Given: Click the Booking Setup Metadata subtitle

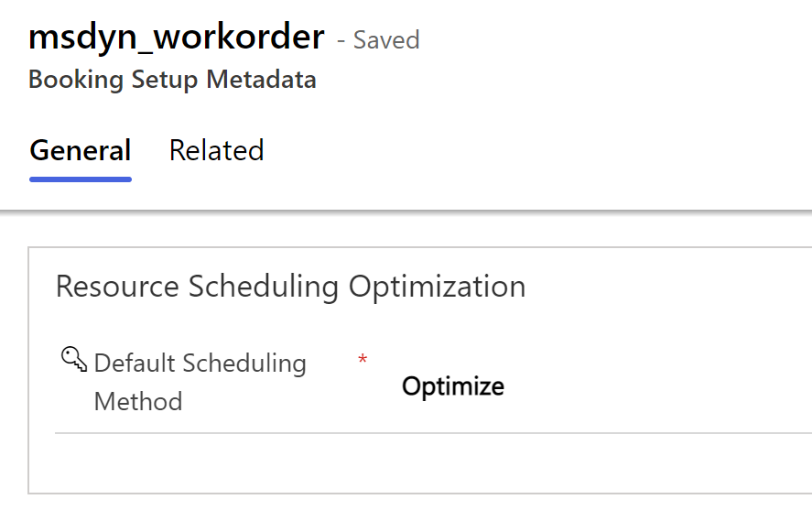Looking at the screenshot, I should point(172,80).
